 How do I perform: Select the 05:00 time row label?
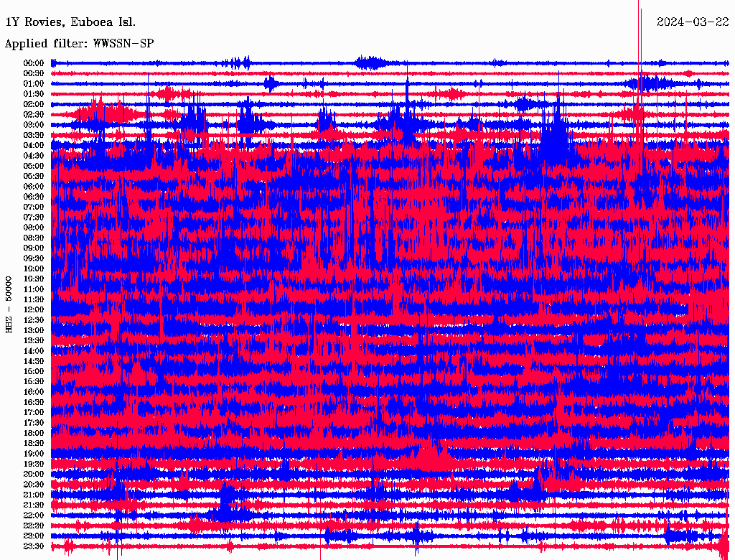(34, 166)
